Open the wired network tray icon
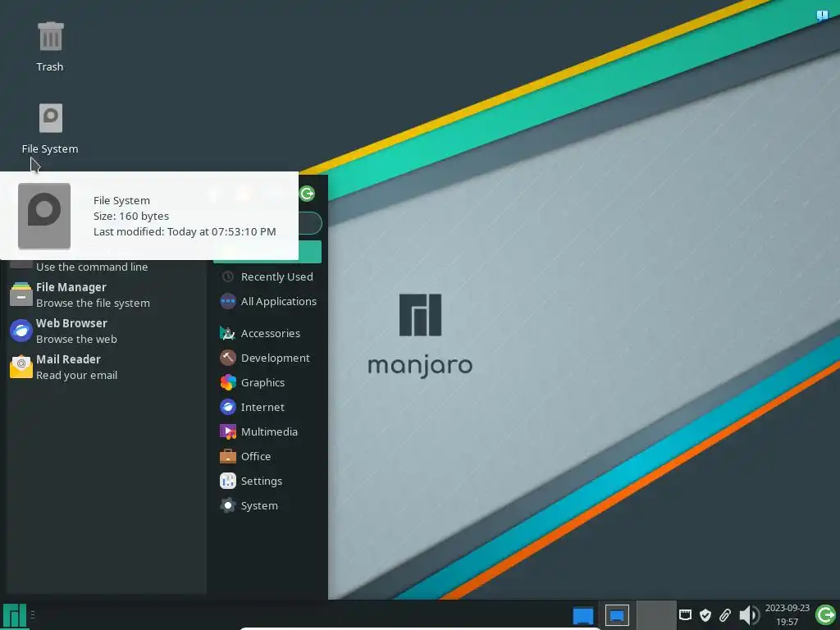The height and width of the screenshot is (630, 840). coord(685,615)
